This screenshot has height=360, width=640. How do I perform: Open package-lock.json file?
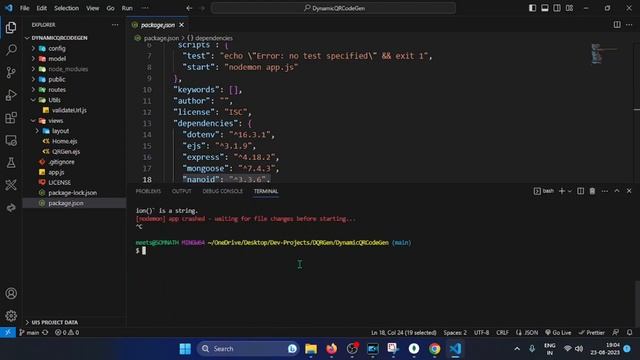(73, 193)
